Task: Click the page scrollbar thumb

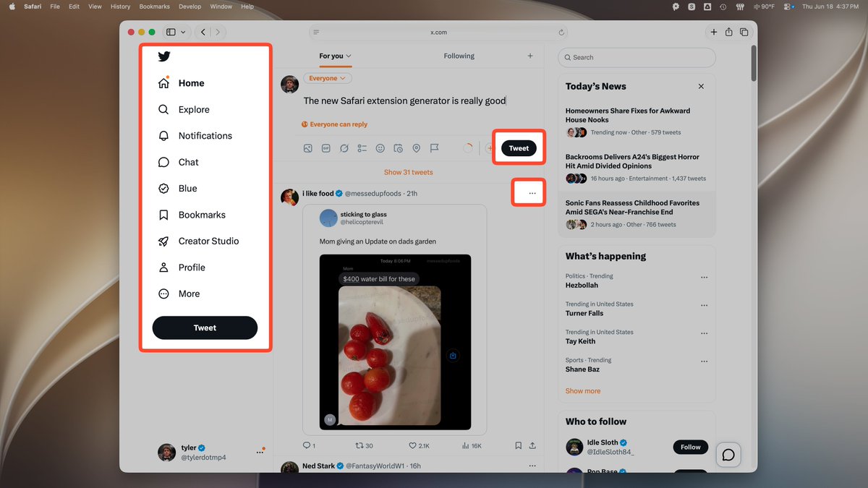Action: (754, 63)
